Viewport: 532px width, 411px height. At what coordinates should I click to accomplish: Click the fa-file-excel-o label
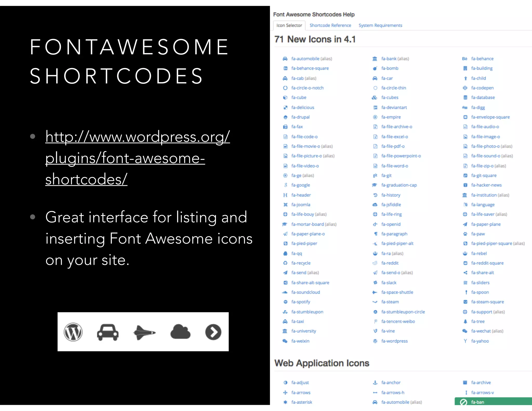tap(395, 137)
